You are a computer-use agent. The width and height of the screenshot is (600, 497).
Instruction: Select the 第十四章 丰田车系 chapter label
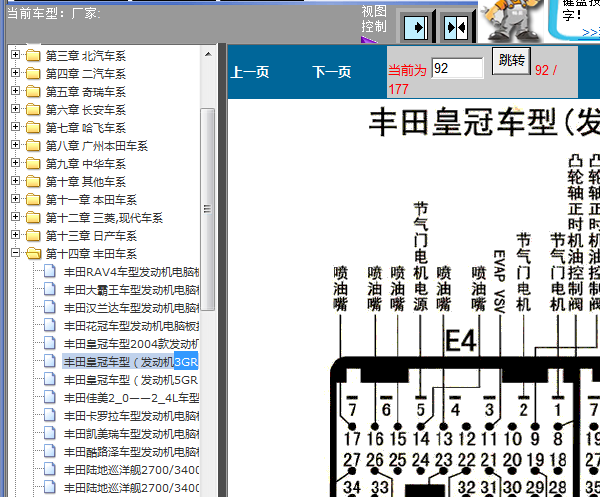pyautogui.click(x=91, y=254)
